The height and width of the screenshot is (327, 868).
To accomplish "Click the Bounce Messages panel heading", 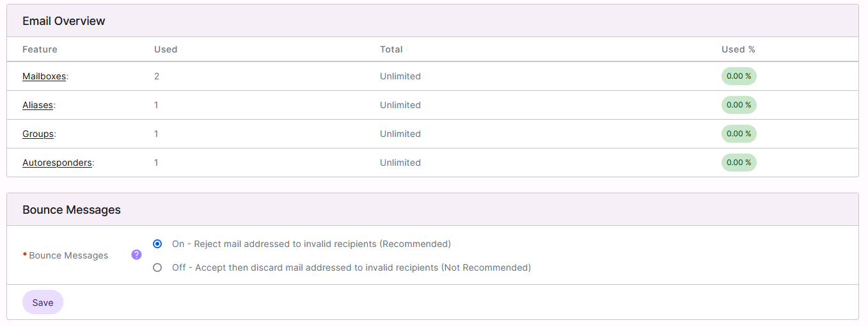I will (72, 210).
